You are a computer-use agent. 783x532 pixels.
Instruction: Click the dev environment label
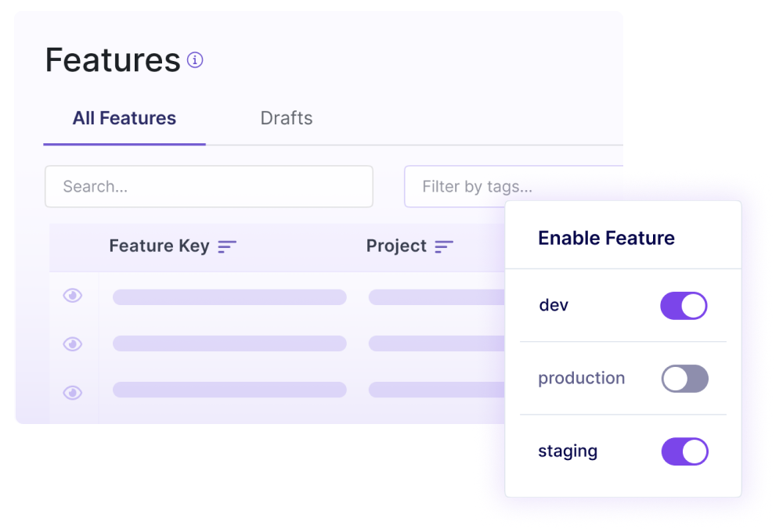(553, 305)
